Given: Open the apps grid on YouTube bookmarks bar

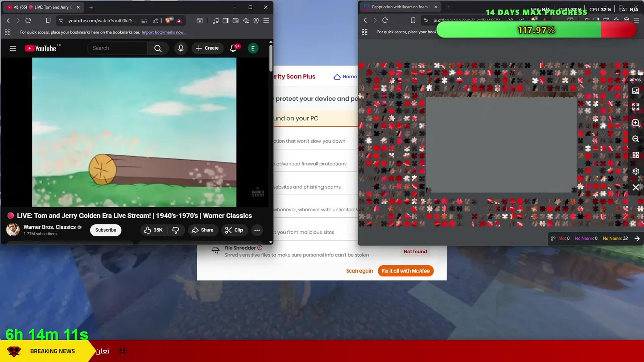Looking at the screenshot, I should (7, 32).
